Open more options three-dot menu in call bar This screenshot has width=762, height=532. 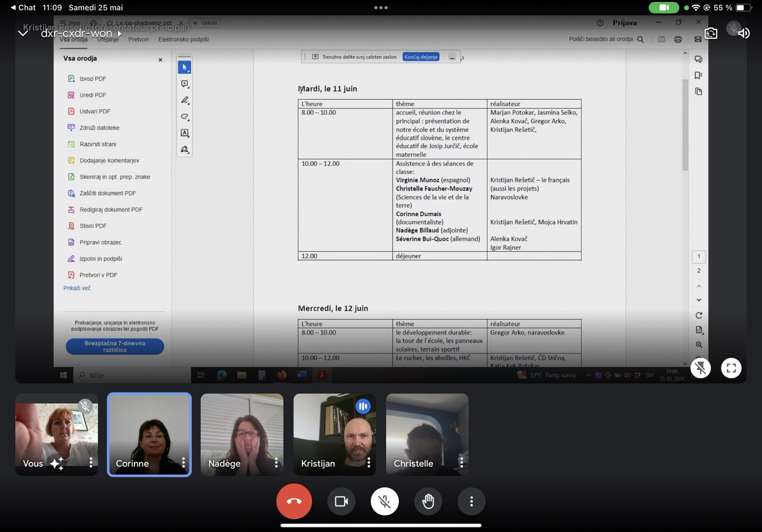tap(472, 502)
